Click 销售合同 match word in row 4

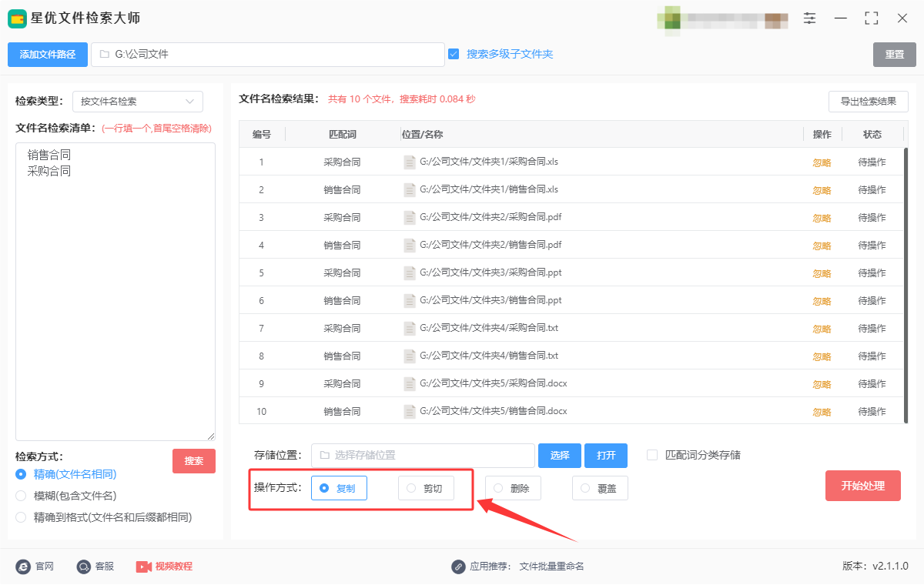pyautogui.click(x=342, y=246)
